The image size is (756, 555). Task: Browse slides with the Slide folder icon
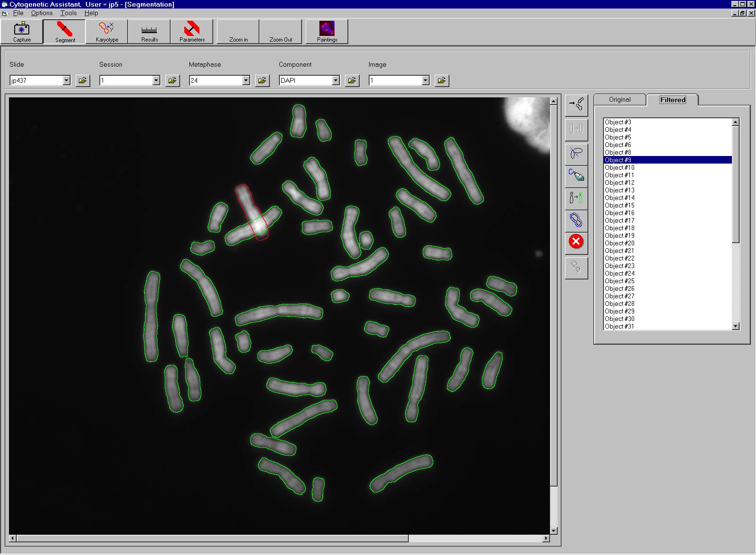(x=83, y=80)
